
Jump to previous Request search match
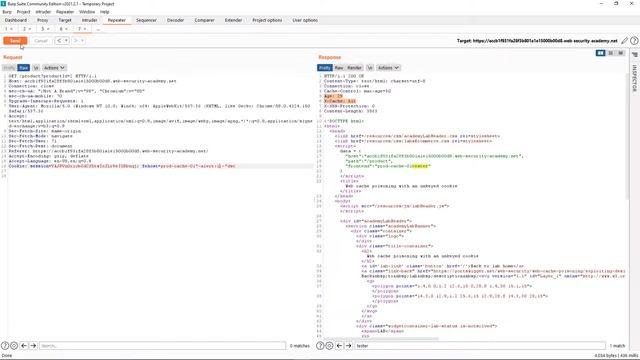24,346
